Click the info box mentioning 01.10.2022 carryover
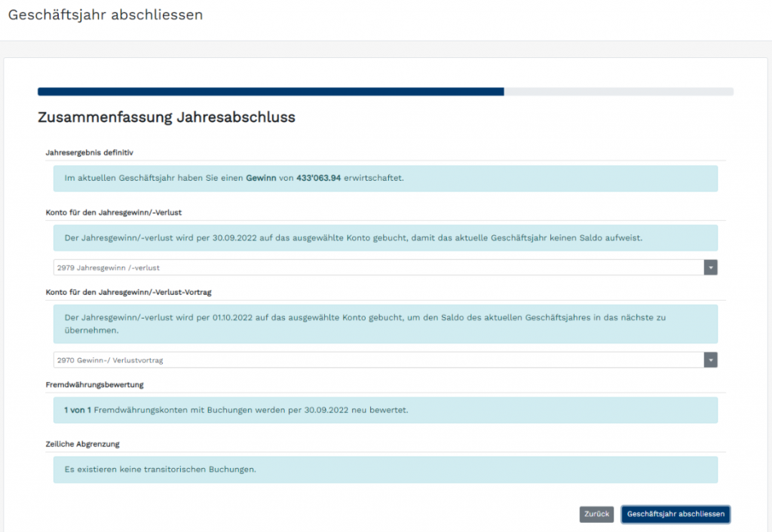This screenshot has height=532, width=772. click(385, 324)
